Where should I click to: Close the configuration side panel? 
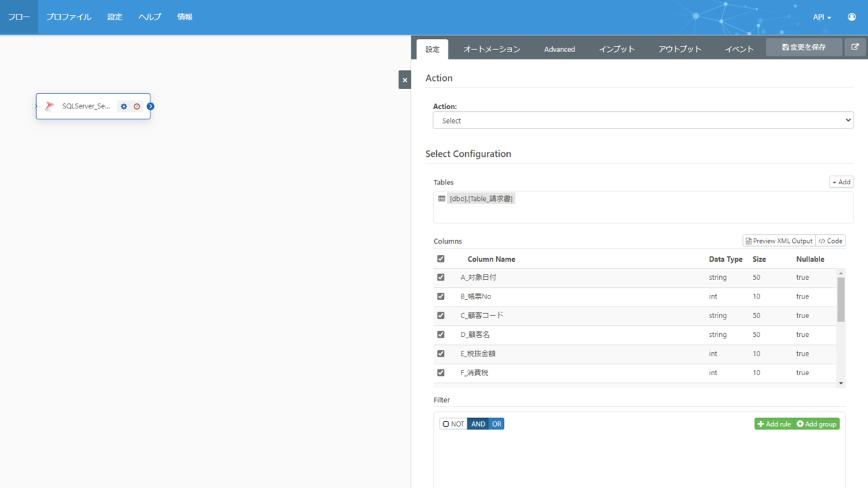(404, 80)
